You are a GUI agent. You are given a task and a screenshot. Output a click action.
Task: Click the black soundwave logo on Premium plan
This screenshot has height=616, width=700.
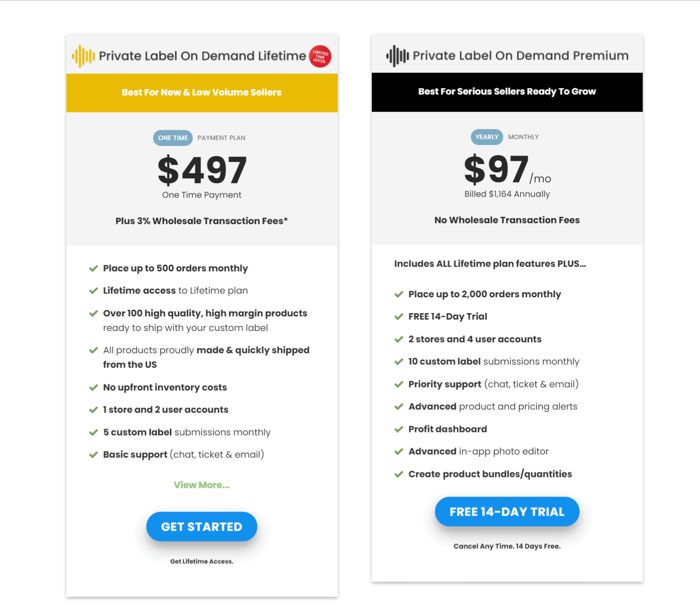397,56
